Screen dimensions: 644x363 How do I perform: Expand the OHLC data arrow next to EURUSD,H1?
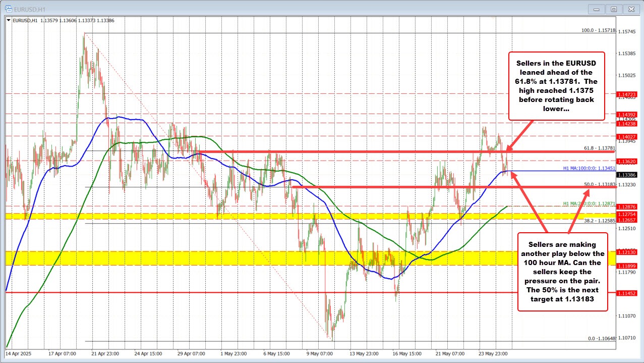[8, 21]
